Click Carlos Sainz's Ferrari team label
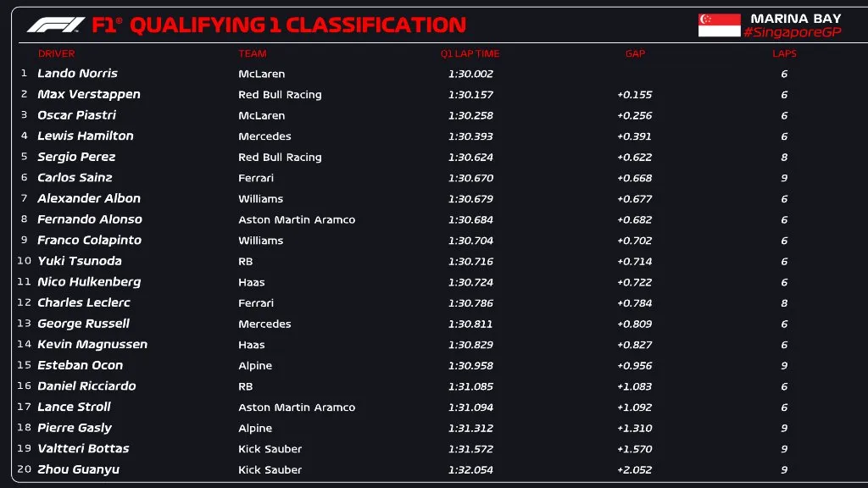 tap(255, 178)
